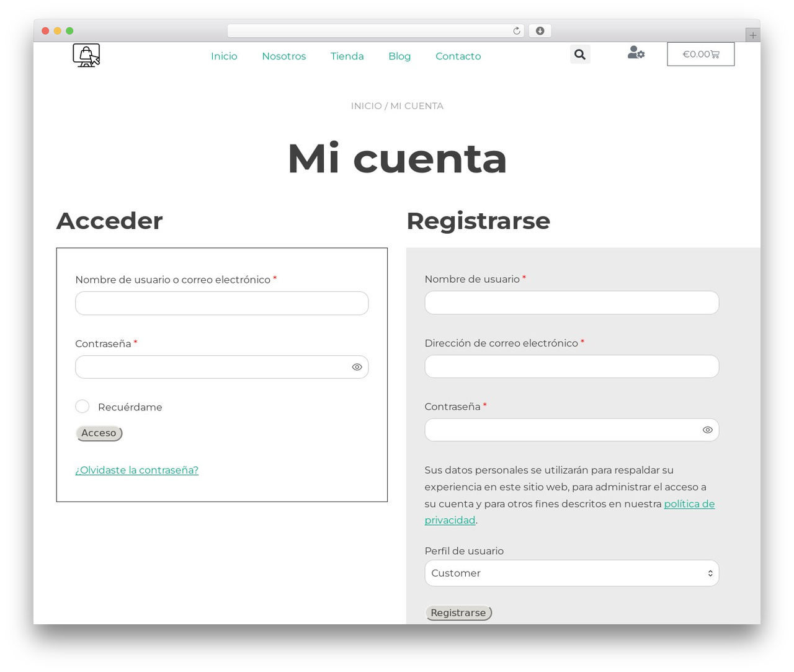794x672 pixels.
Task: Click the Registrarse submit button
Action: coord(458,612)
